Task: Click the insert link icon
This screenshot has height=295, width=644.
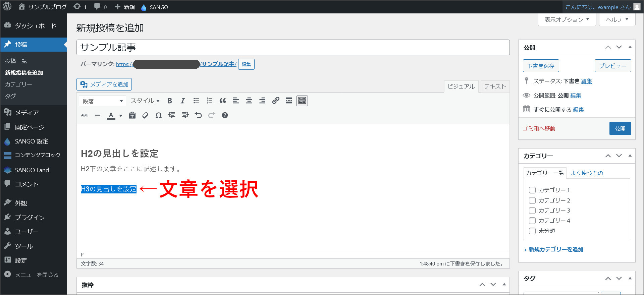Action: (276, 101)
